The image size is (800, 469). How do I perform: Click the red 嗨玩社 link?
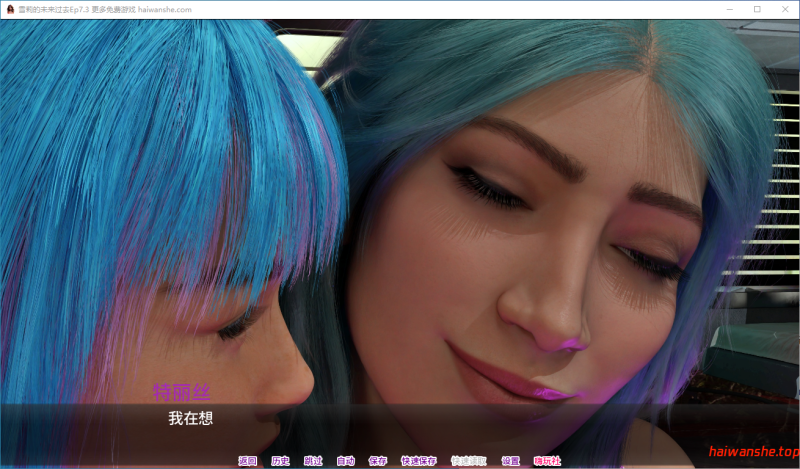[547, 461]
